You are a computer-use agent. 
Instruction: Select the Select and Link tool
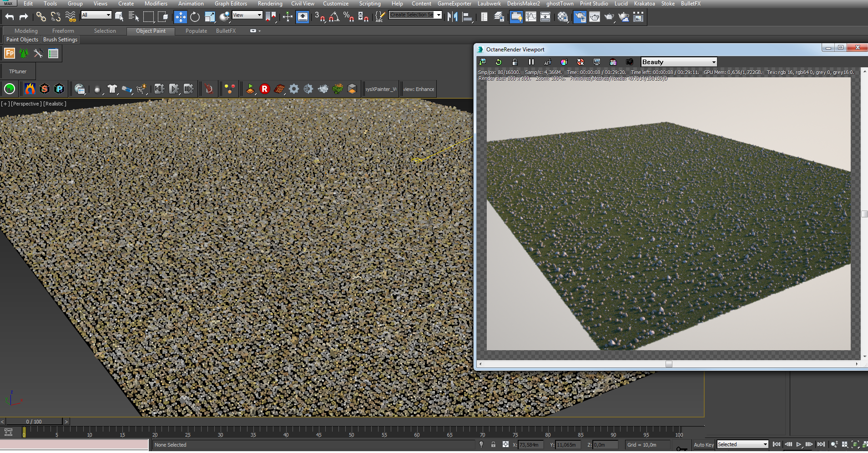point(41,17)
